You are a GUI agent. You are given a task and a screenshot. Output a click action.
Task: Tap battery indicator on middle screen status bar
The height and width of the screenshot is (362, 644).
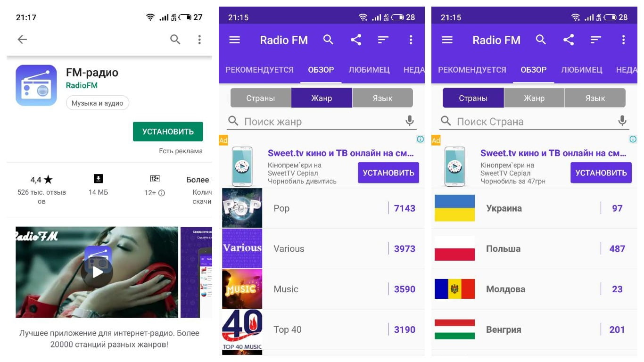click(398, 17)
